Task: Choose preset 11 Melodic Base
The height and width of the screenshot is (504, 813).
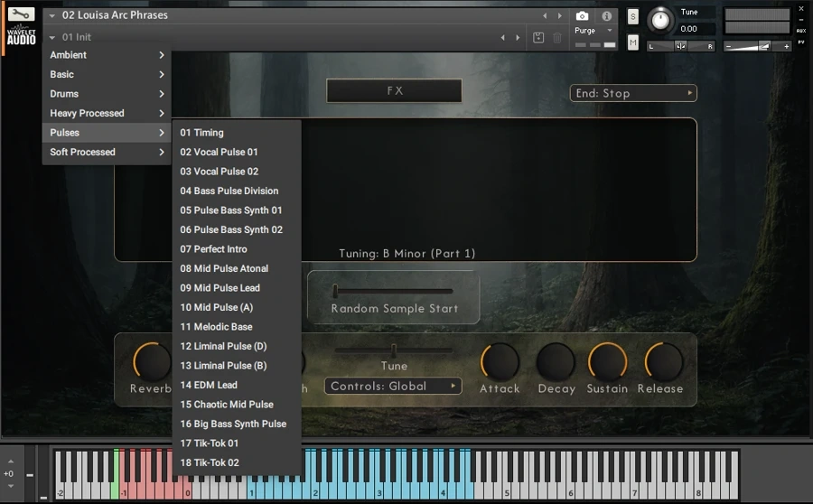Action: (237, 327)
